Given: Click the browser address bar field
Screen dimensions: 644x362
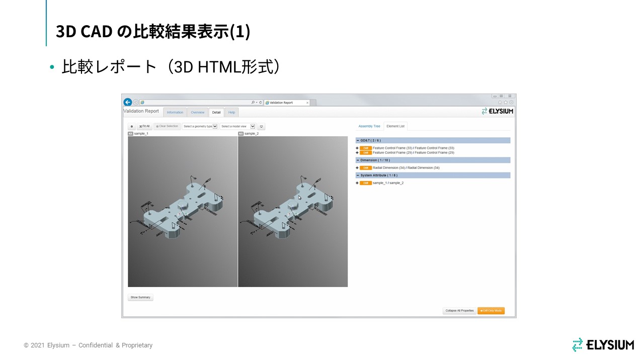Looking at the screenshot, I should 196,103.
